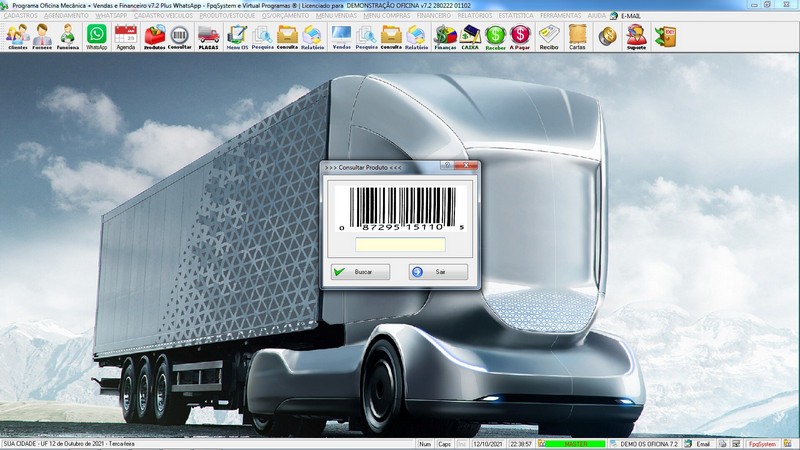Screen dimensions: 800x450
Task: Click the Pesquisa icon beside Vendas
Action: tap(366, 37)
